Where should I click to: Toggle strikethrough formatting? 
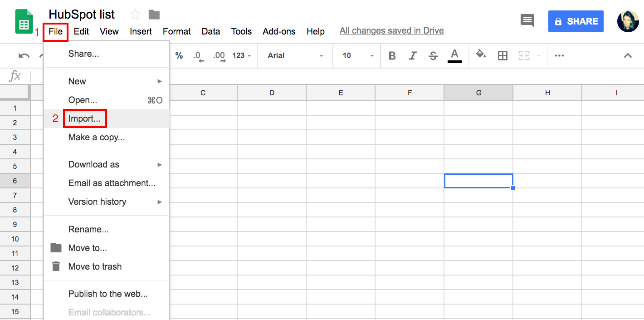(433, 56)
